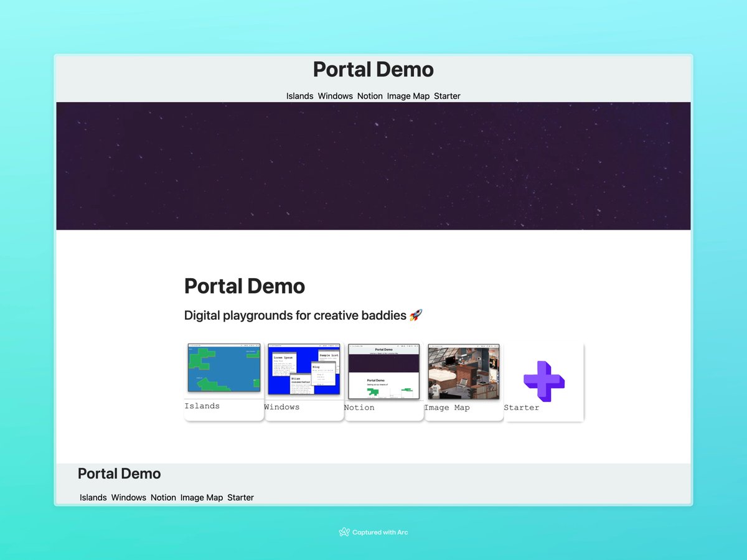
Task: Select the Notion card label
Action: click(x=359, y=408)
